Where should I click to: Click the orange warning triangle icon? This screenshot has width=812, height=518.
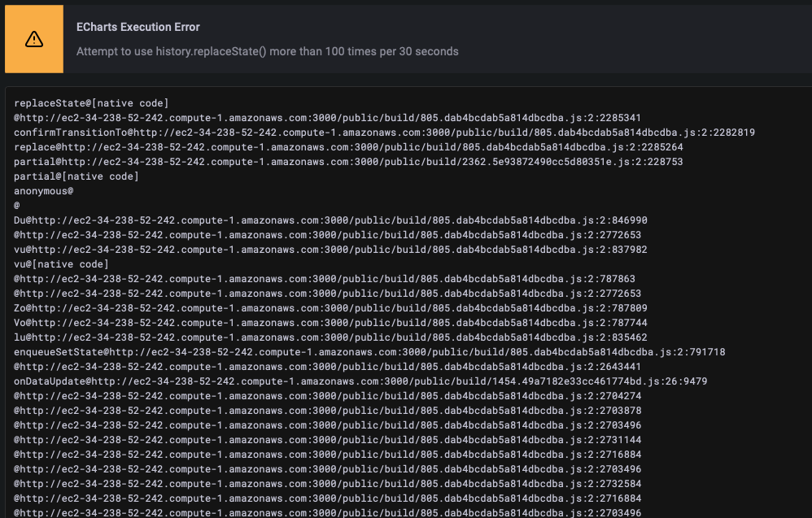pyautogui.click(x=34, y=37)
